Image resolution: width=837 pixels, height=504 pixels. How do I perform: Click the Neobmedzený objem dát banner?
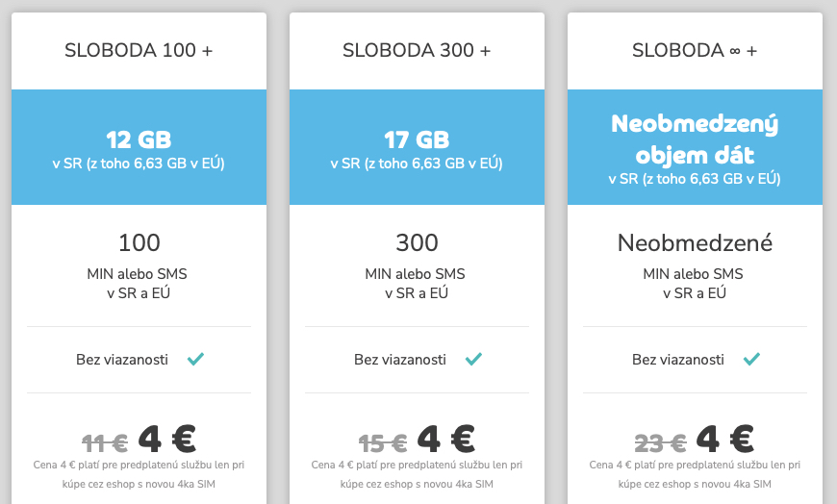(695, 147)
